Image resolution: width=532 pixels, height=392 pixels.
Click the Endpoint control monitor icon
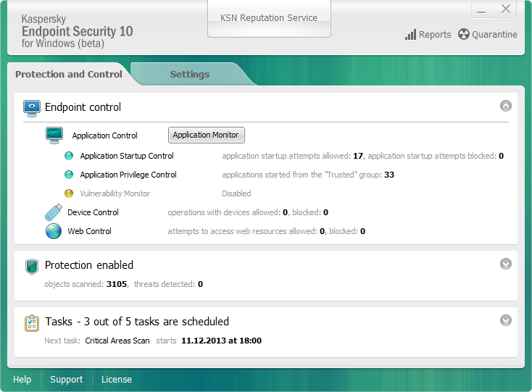[x=32, y=108]
